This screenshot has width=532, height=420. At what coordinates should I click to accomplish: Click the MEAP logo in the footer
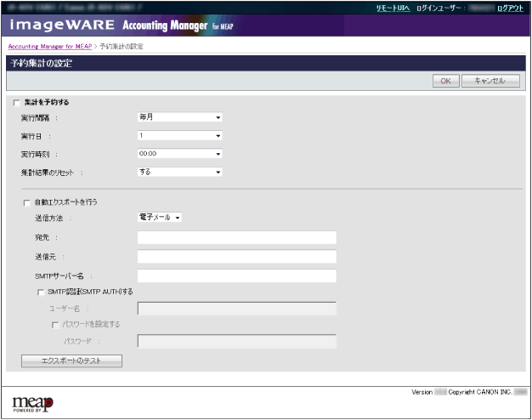pos(34,400)
